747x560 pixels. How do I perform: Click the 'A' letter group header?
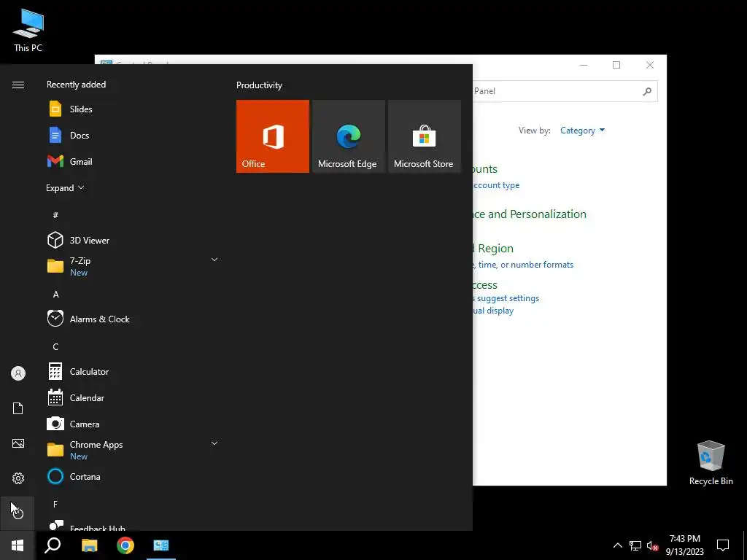tap(55, 295)
